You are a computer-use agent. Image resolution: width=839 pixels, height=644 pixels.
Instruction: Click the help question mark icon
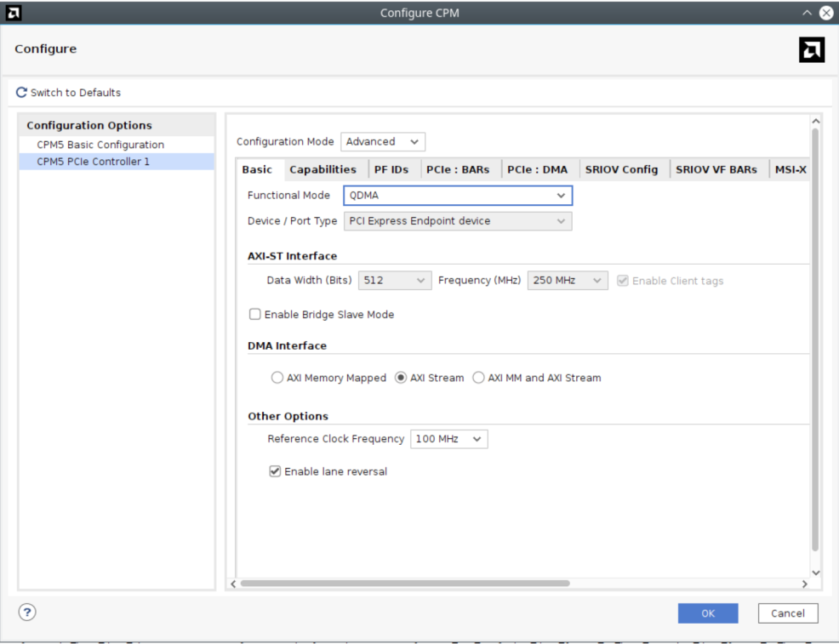click(x=27, y=613)
